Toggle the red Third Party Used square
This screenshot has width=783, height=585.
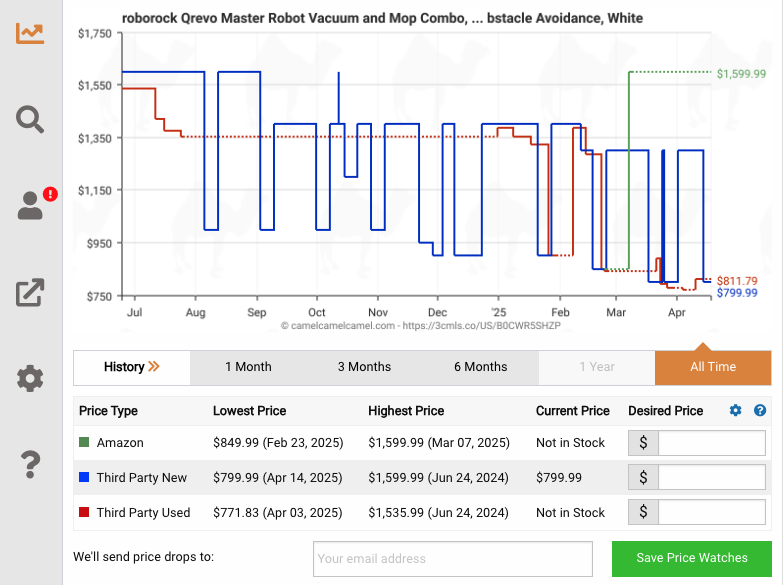pos(84,513)
